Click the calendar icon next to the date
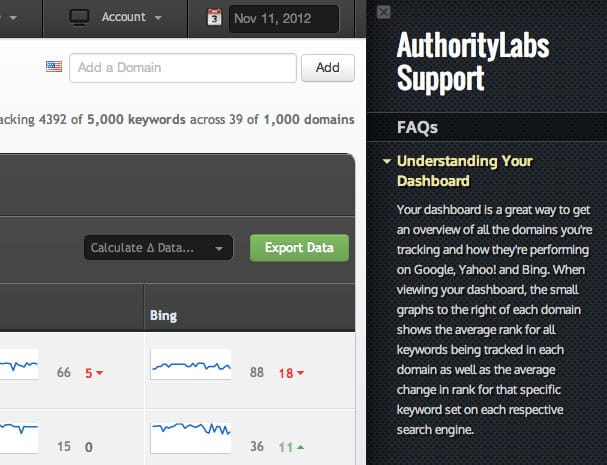607x465 pixels. [214, 17]
